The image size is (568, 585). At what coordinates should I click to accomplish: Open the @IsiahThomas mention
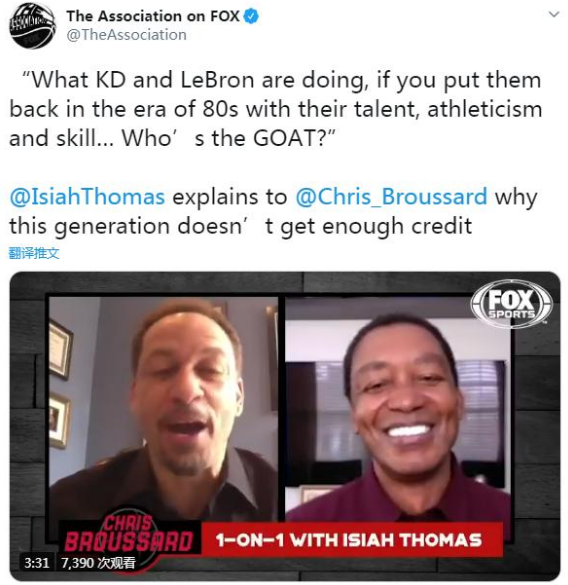click(87, 197)
